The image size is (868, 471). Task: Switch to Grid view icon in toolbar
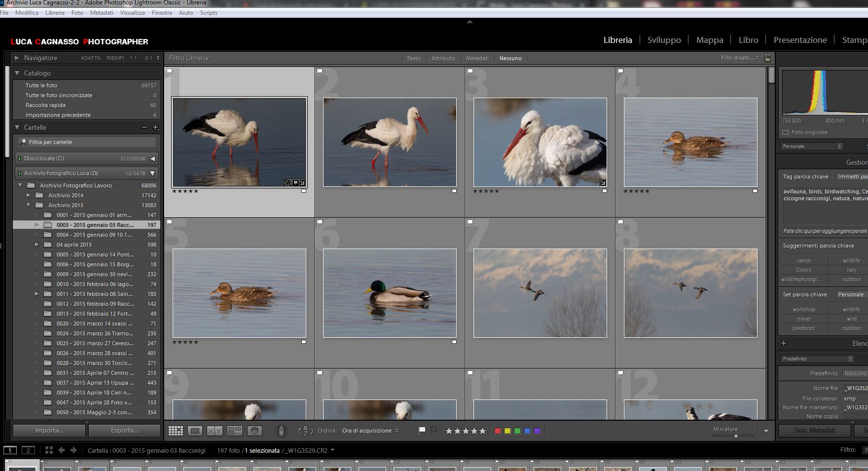(x=176, y=431)
